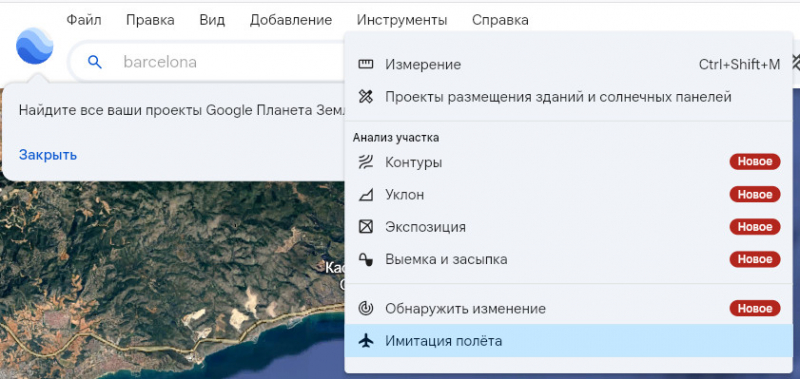Viewport: 800px width, 379px height.
Task: Collapse the Инструменты menu
Action: [402, 20]
